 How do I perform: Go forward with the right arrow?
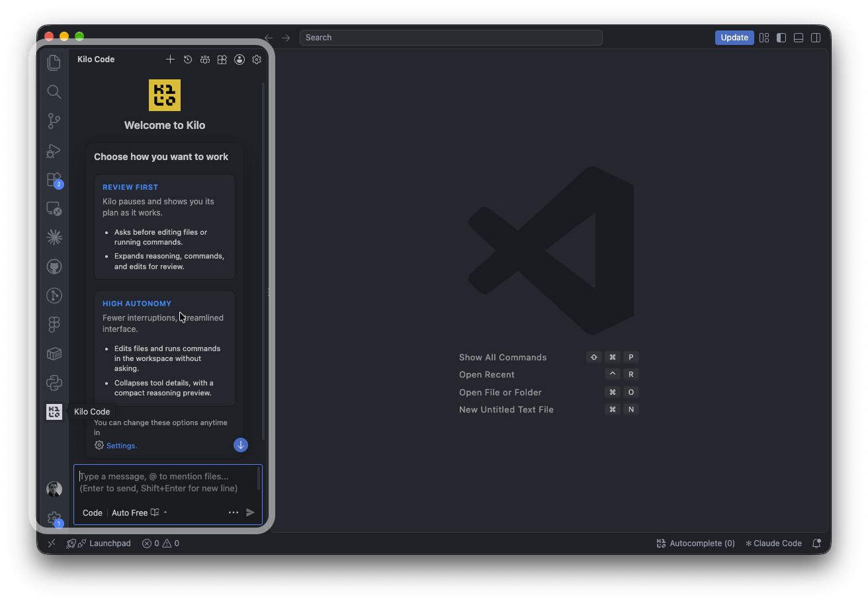coord(286,38)
